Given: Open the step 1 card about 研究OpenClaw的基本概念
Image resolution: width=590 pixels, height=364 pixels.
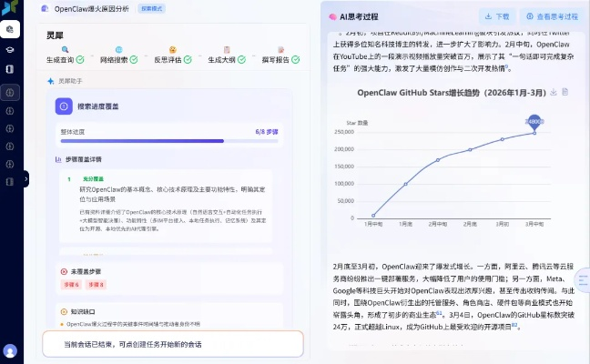Looking at the screenshot, I should pyautogui.click(x=166, y=206).
